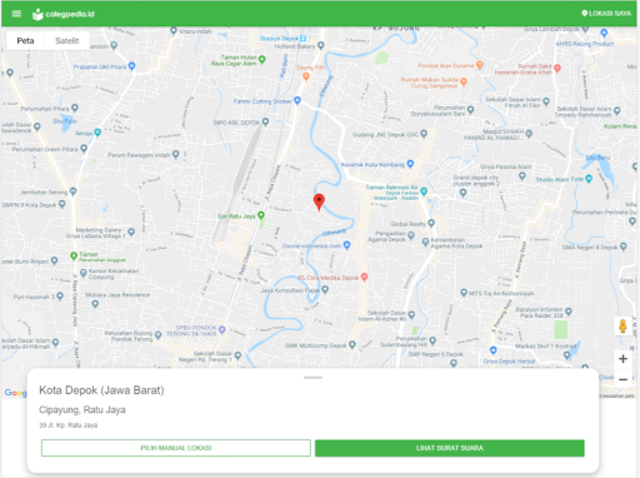
Task: Click the LIHAT SURAT SUARA button
Action: pos(450,448)
